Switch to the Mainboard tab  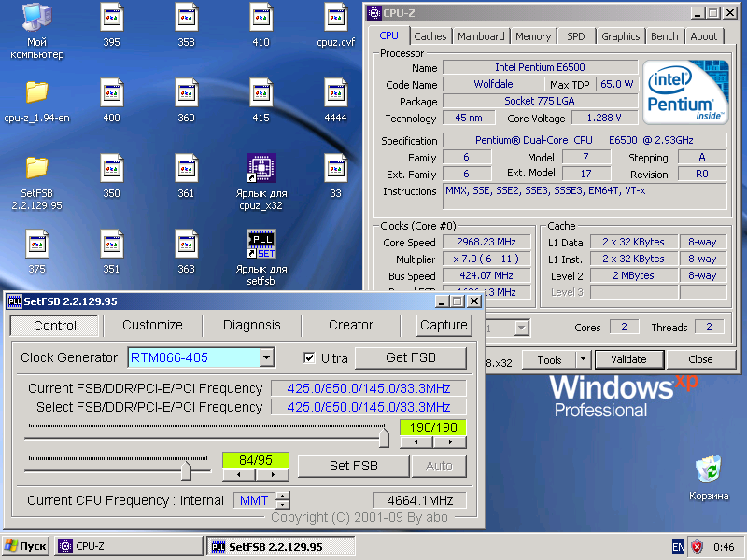(x=481, y=36)
